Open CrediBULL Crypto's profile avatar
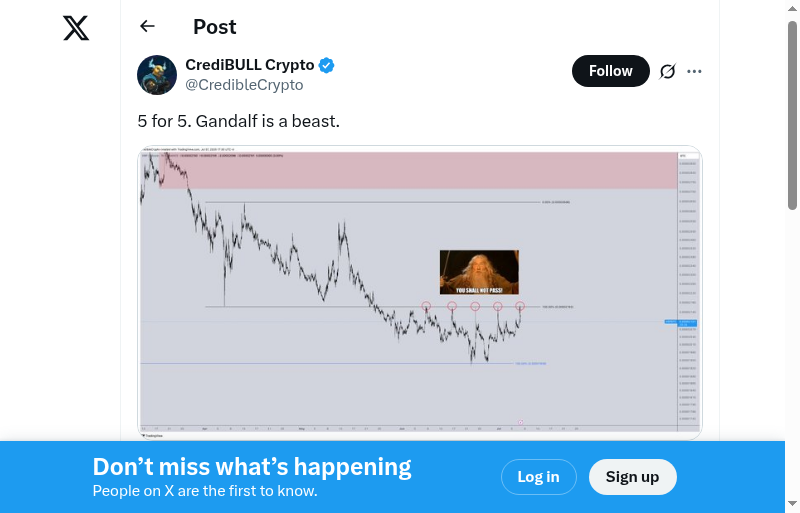Screen dimensions: 800x513 click(157, 75)
